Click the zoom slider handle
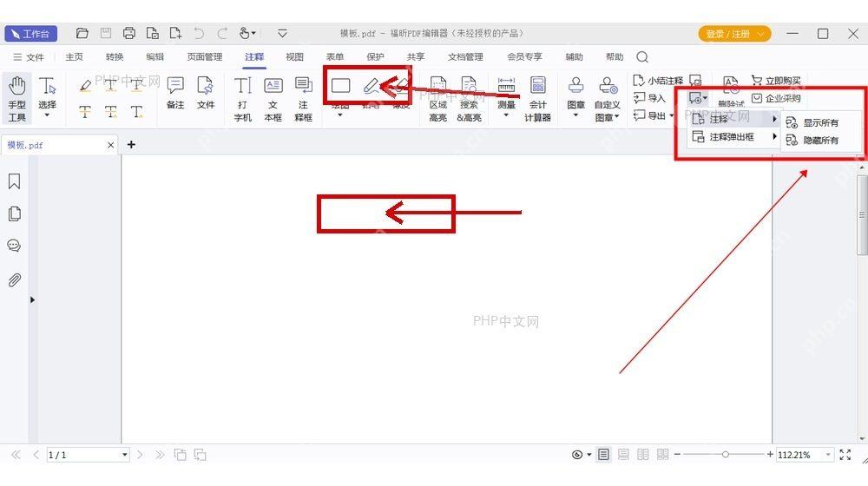Screen dimensions: 868x486 [725, 455]
